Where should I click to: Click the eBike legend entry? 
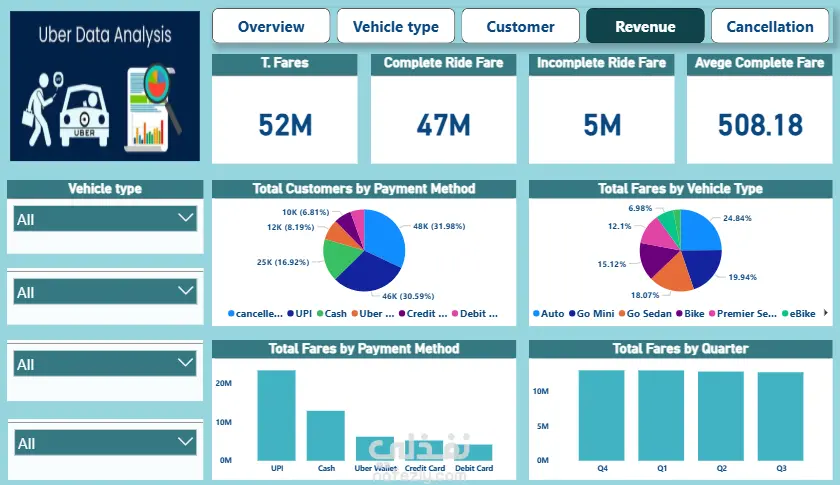coord(799,314)
